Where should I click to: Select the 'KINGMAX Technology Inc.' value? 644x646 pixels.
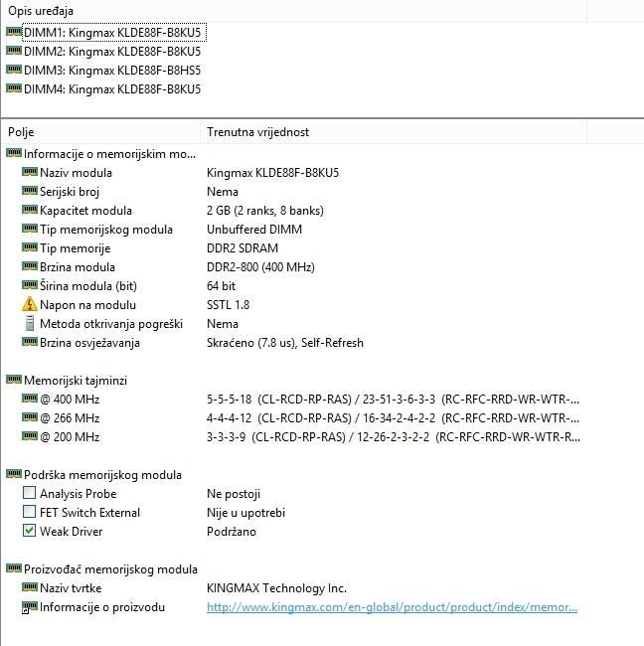[276, 588]
